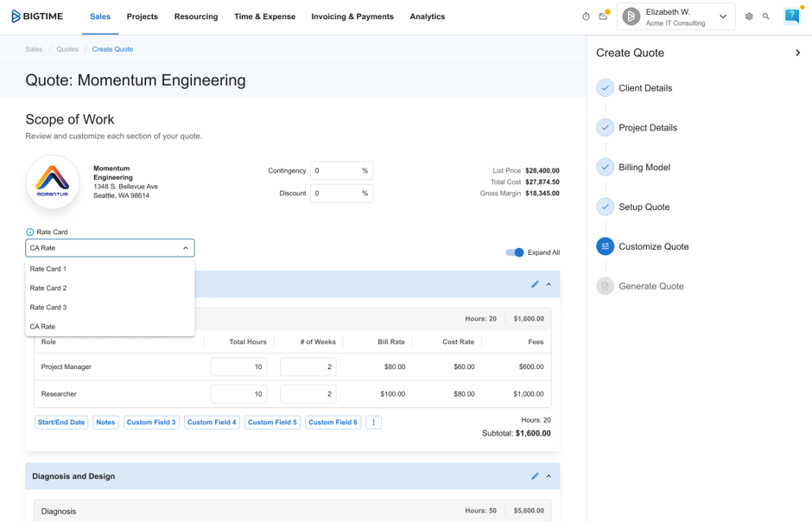Open the settings gear icon
This screenshot has width=812, height=522.
point(749,16)
